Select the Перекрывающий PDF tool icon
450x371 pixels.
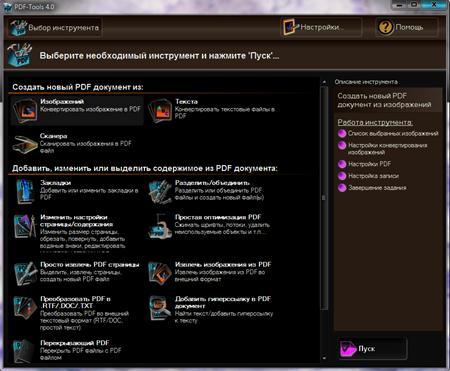click(24, 351)
